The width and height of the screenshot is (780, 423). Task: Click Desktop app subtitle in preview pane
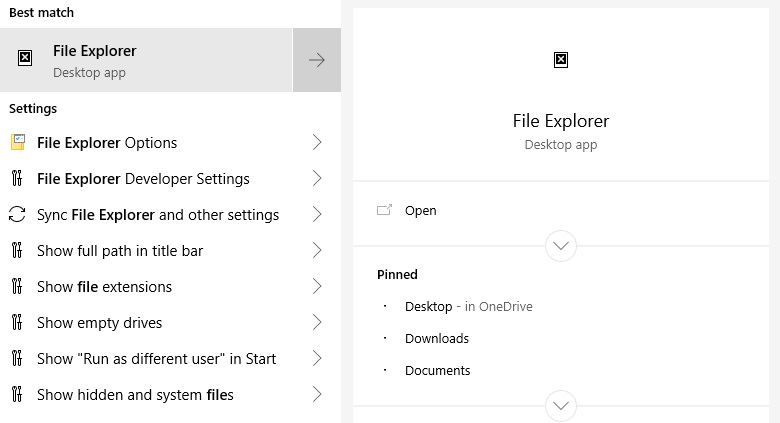click(561, 145)
